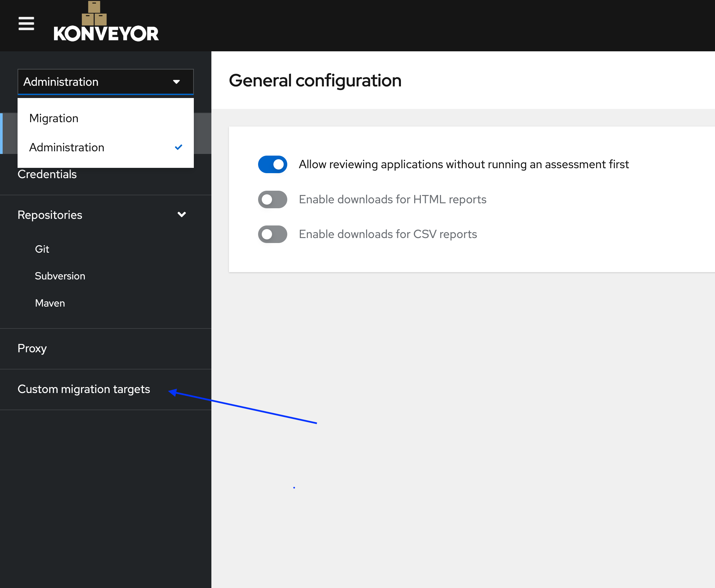
Task: Enable downloads for HTML reports toggle
Action: point(272,200)
